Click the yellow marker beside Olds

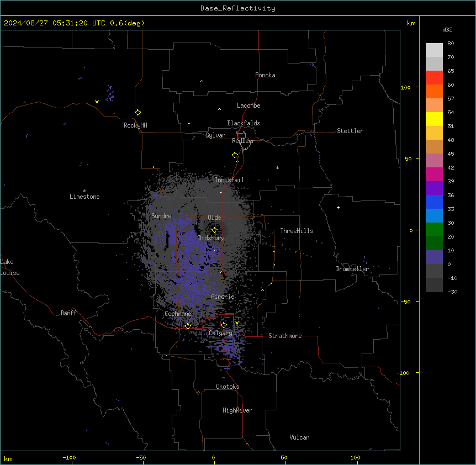(x=214, y=230)
